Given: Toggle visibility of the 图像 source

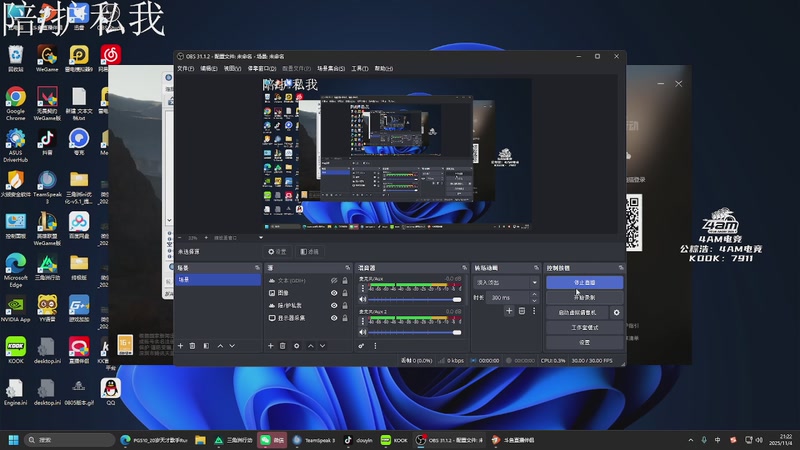Looking at the screenshot, I should click(334, 293).
